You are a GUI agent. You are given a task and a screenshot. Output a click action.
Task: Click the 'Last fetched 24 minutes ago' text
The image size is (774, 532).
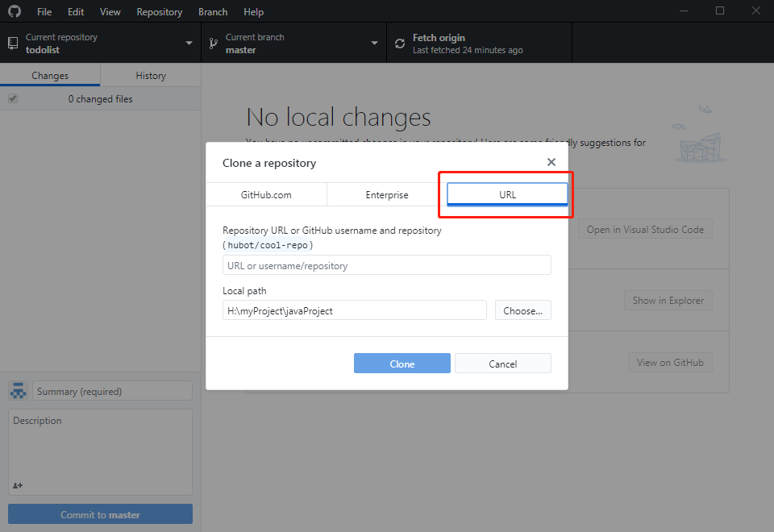tap(468, 50)
